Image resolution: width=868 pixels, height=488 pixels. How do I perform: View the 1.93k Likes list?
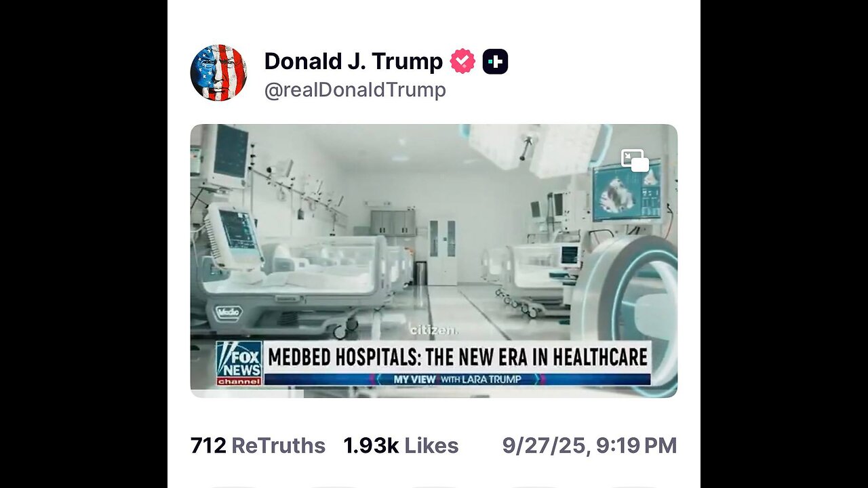coord(401,446)
